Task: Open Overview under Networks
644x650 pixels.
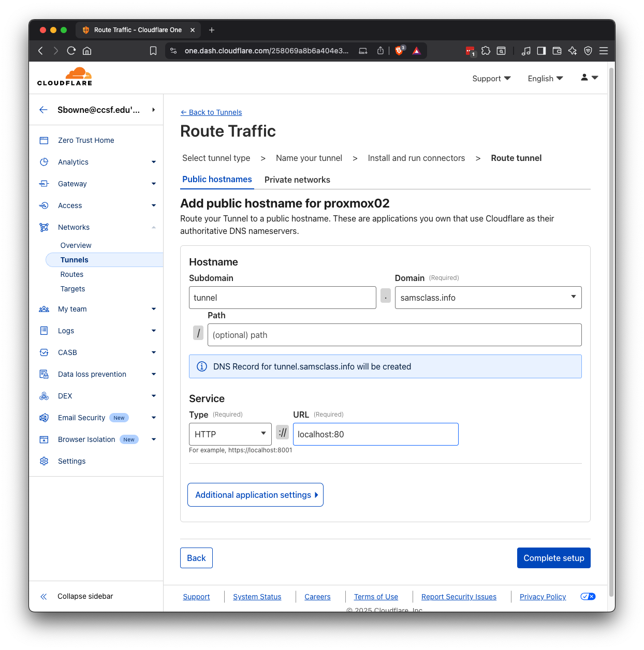Action: (76, 245)
